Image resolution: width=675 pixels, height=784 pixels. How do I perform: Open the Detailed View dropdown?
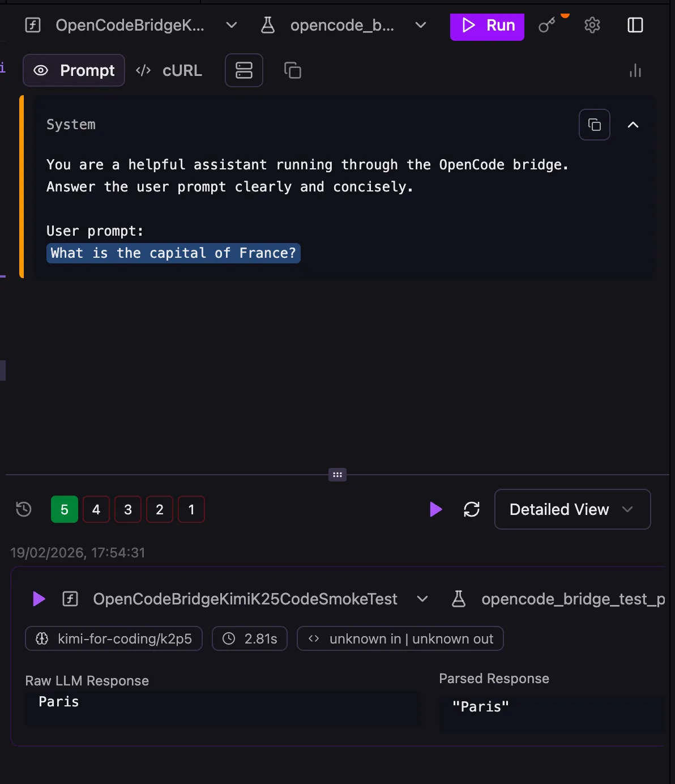point(572,509)
